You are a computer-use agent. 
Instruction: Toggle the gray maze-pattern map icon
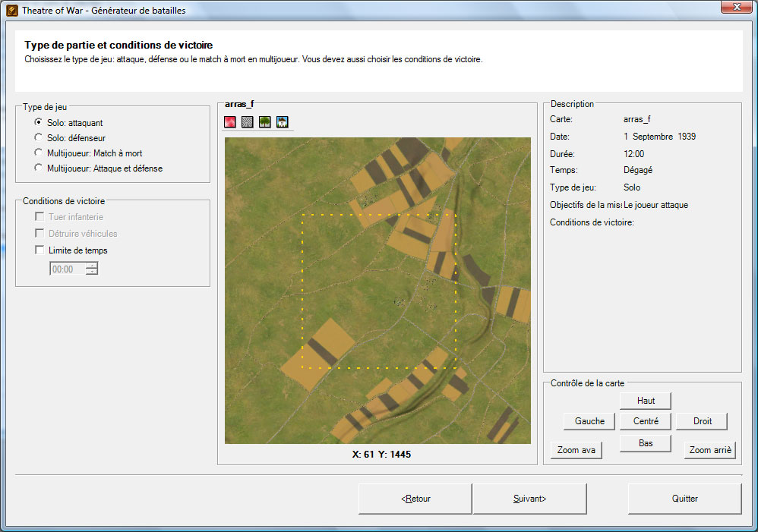pyautogui.click(x=248, y=122)
